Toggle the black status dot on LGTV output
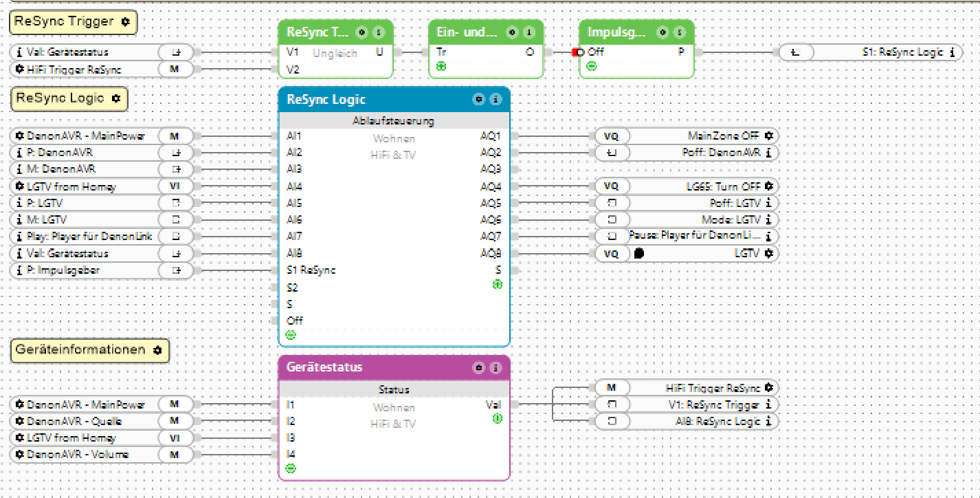Screen dimensions: 980x498 click(x=638, y=253)
